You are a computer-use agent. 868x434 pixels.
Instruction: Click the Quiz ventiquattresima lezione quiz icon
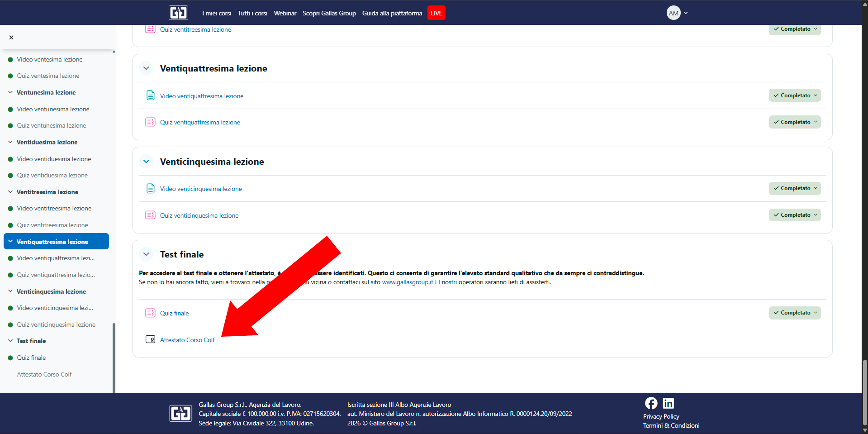pos(150,122)
